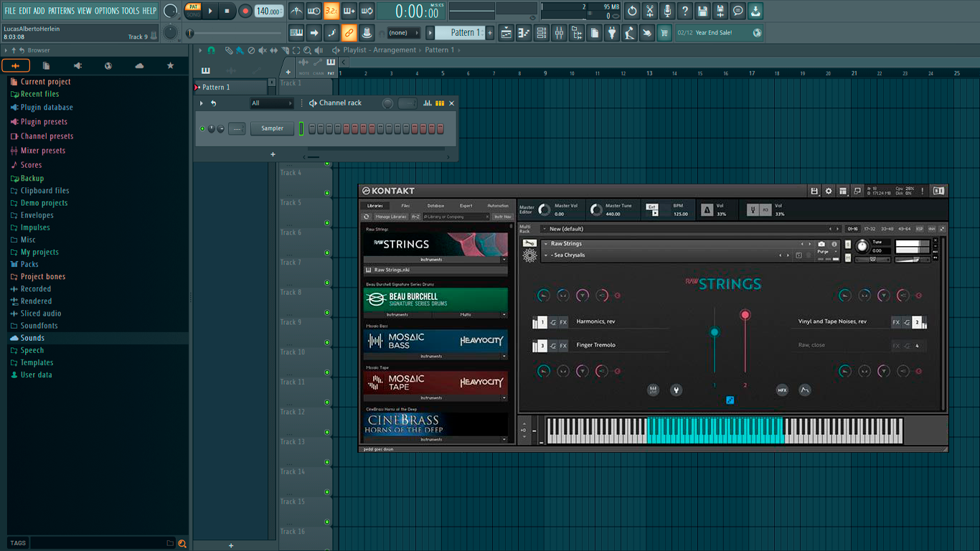
Task: Toggle the metronome icon
Action: pos(296,11)
